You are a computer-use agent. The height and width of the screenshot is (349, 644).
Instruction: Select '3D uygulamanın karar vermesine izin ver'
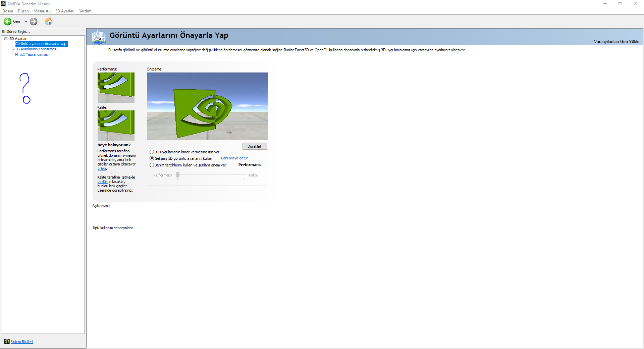152,152
